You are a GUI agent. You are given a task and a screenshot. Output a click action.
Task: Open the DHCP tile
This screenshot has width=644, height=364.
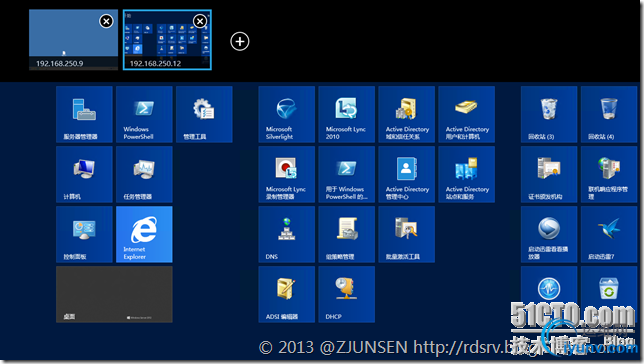pos(347,294)
